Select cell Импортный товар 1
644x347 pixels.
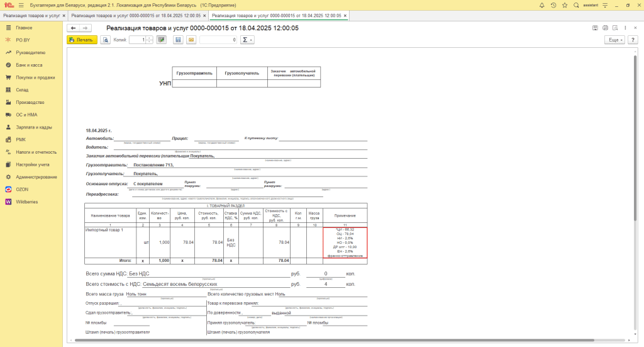click(x=111, y=242)
